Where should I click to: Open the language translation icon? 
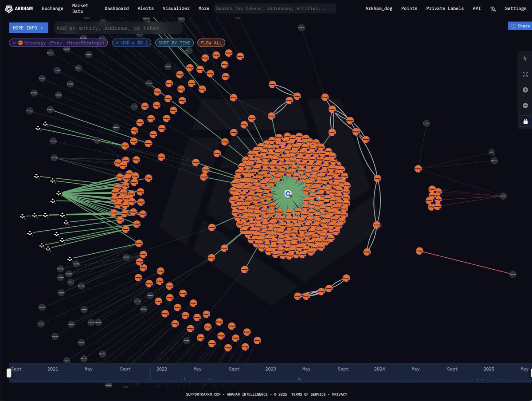point(493,8)
